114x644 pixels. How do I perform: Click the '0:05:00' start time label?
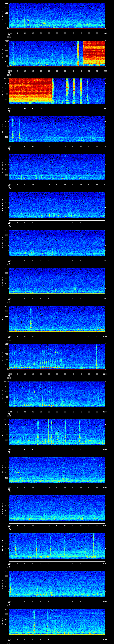pos(9,184)
